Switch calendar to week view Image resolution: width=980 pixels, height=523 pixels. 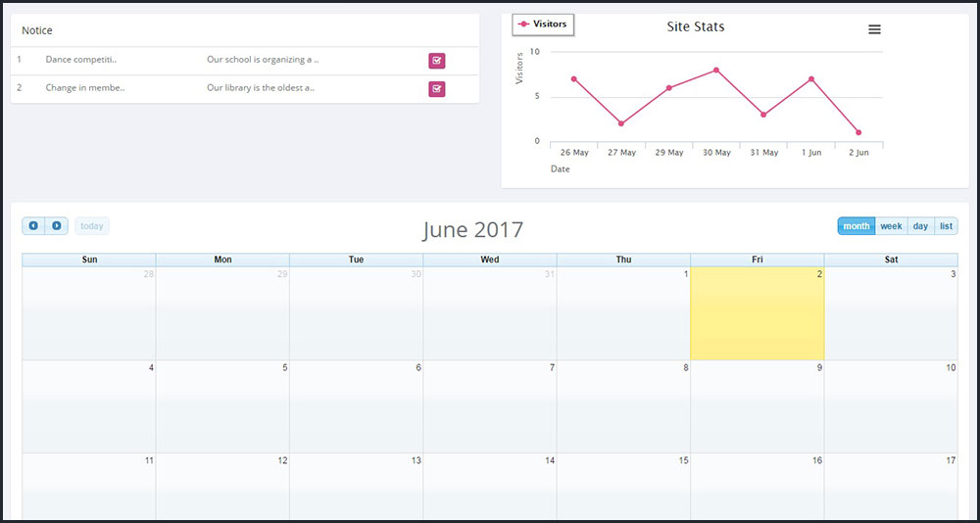tap(891, 226)
